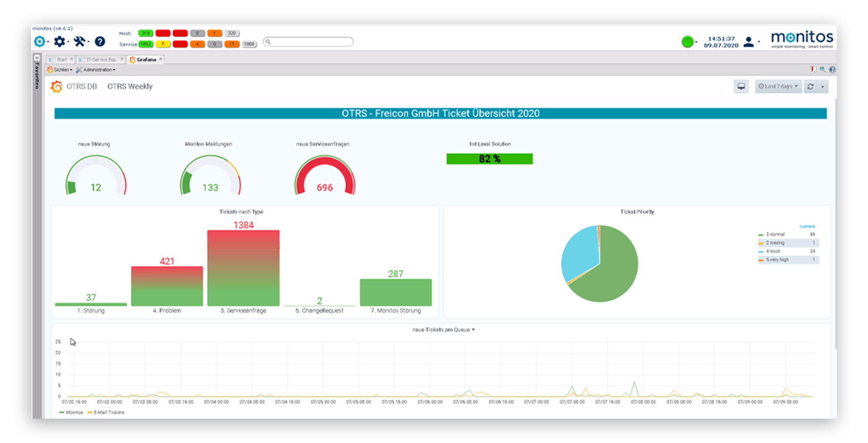
Task: Click the Service orange counter 15
Action: pos(232,44)
